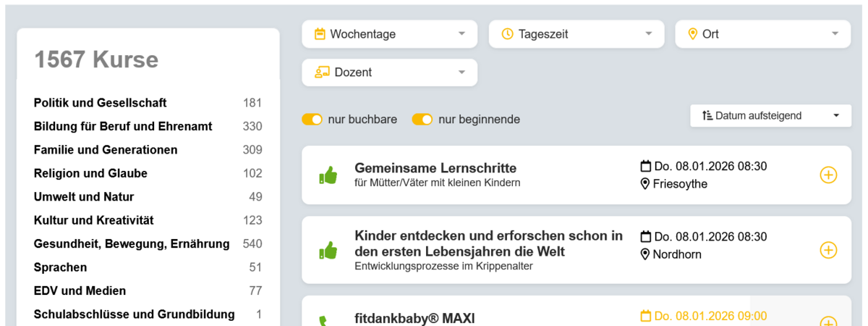Open the Datum aufsteigend sort dropdown arrow
Image resolution: width=868 pixels, height=326 pixels.
(x=837, y=116)
